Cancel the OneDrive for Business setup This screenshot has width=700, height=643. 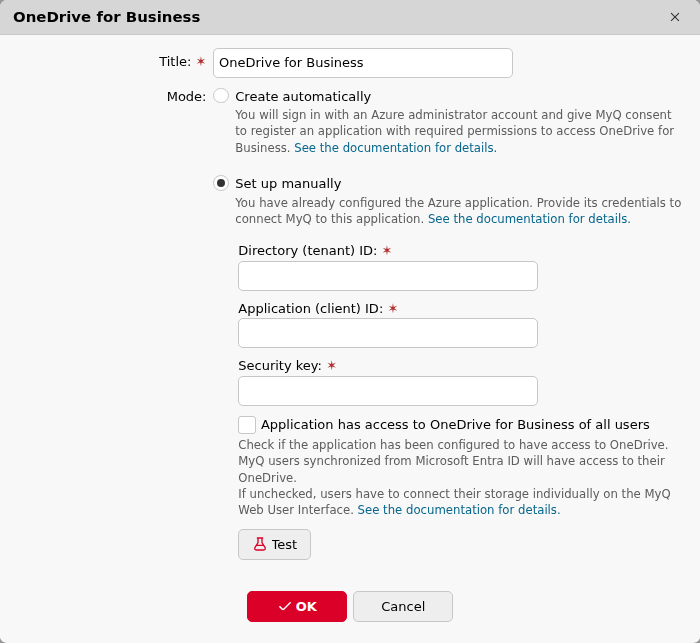(x=403, y=606)
